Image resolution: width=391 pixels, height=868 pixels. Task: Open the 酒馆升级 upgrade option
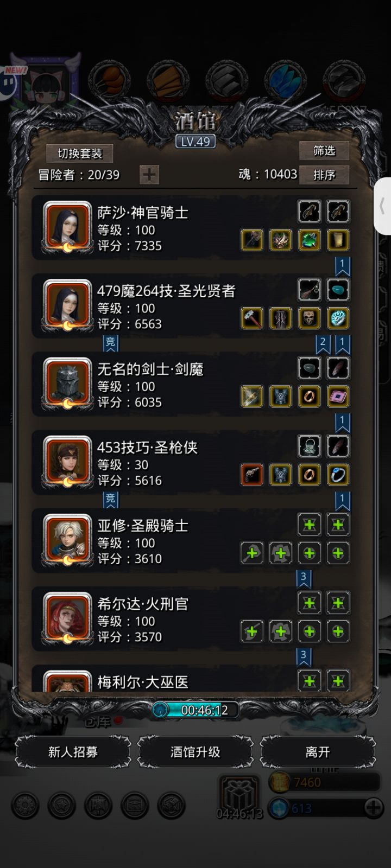pyautogui.click(x=195, y=752)
